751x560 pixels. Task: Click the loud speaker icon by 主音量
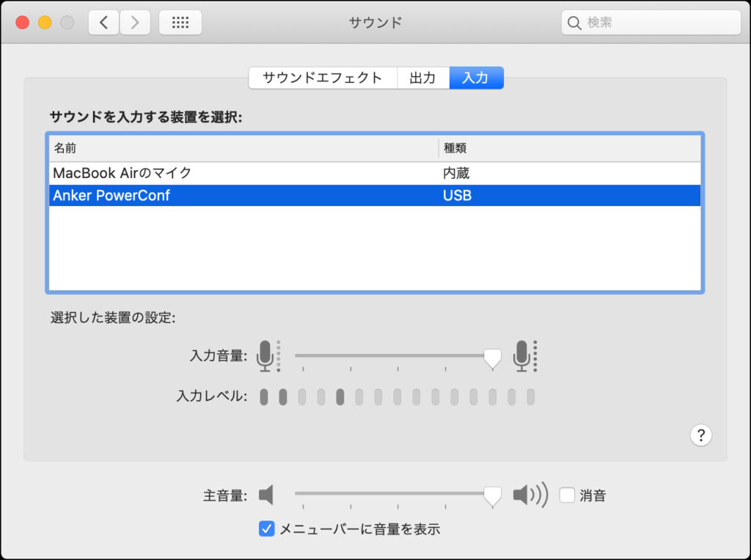point(530,495)
